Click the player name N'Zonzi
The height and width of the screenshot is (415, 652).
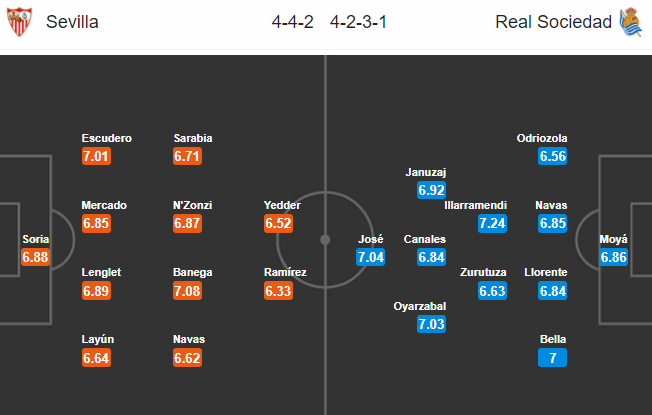(x=192, y=205)
